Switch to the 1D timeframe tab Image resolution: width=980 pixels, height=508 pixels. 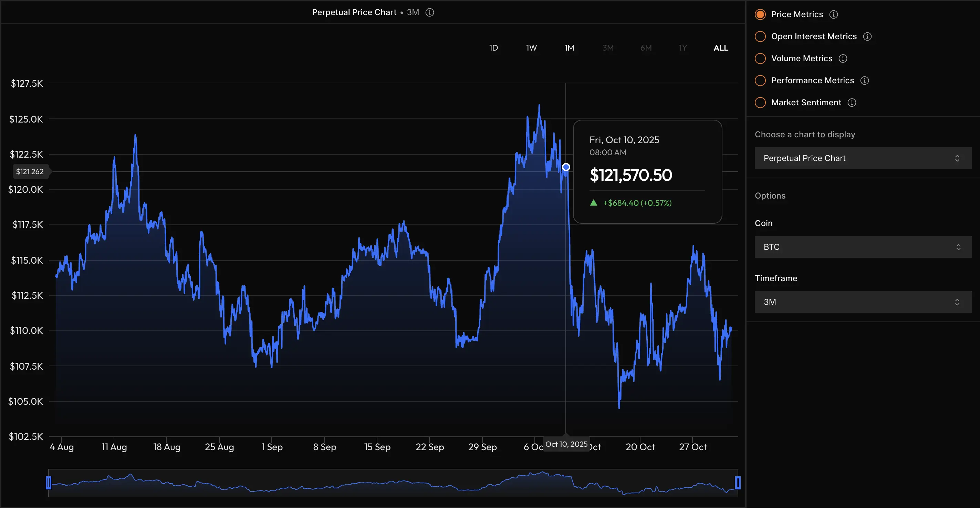pyautogui.click(x=493, y=47)
